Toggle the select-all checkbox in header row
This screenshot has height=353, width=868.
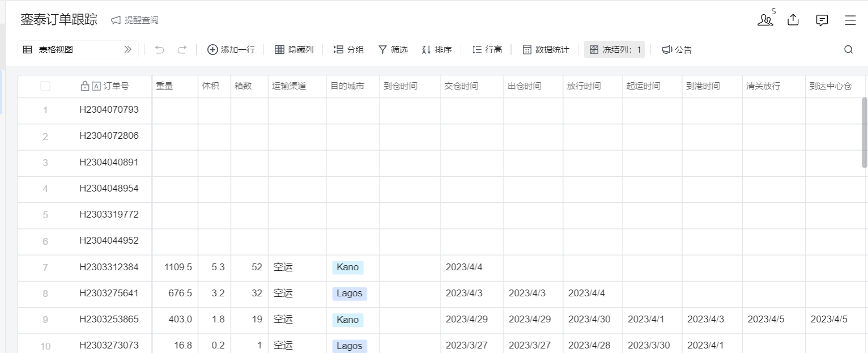coord(45,86)
